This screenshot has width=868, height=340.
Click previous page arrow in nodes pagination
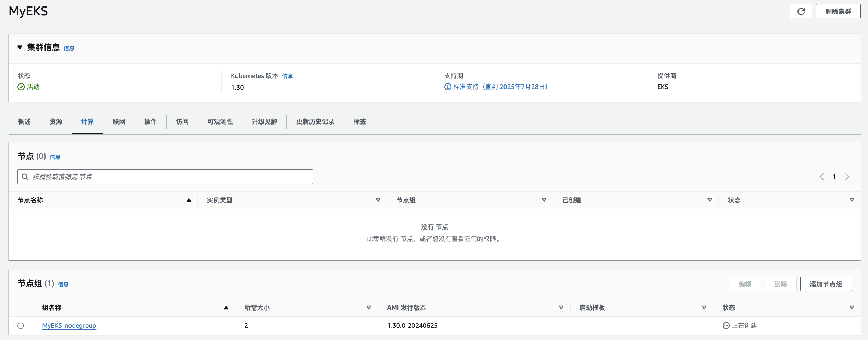821,177
